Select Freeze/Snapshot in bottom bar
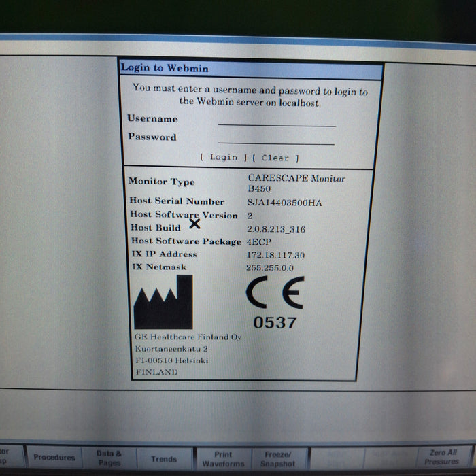This screenshot has width=476, height=476. (277, 459)
